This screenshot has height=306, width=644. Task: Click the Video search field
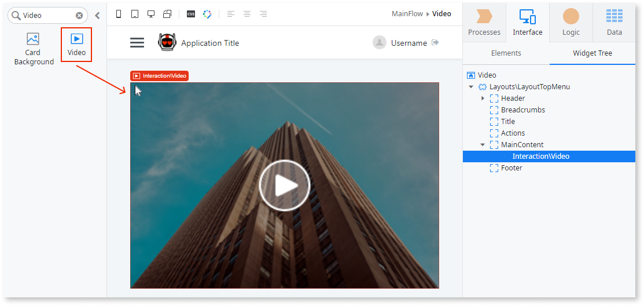click(47, 16)
